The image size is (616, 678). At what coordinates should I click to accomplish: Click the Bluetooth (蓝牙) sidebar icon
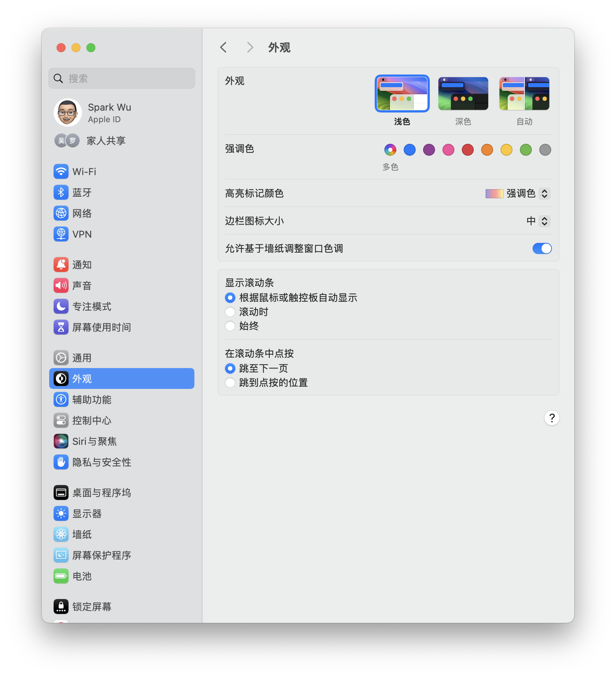[x=61, y=192]
